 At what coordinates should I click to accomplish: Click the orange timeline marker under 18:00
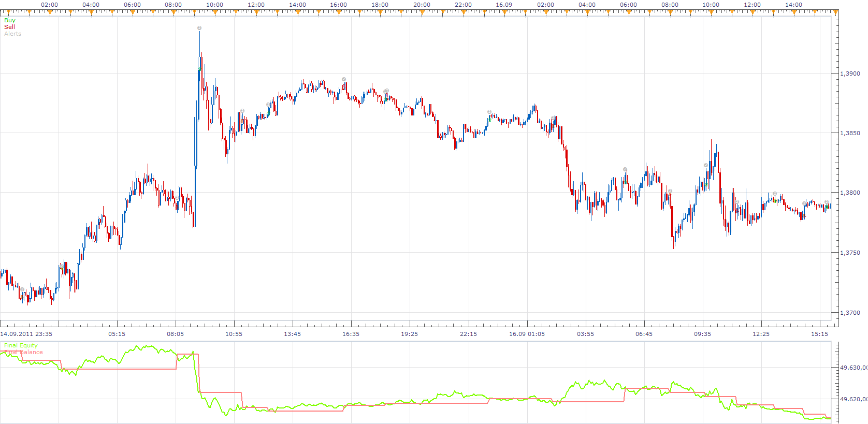(x=381, y=13)
